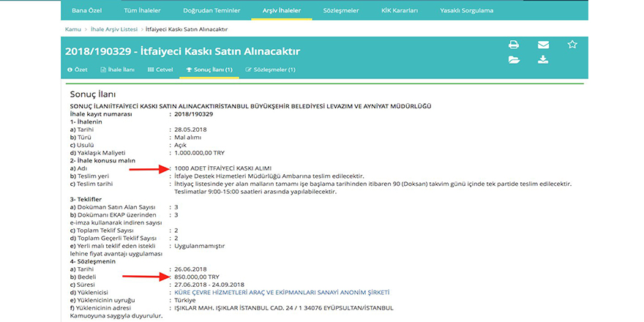The width and height of the screenshot is (644, 322).
Task: Click the download icon
Action: point(543,60)
